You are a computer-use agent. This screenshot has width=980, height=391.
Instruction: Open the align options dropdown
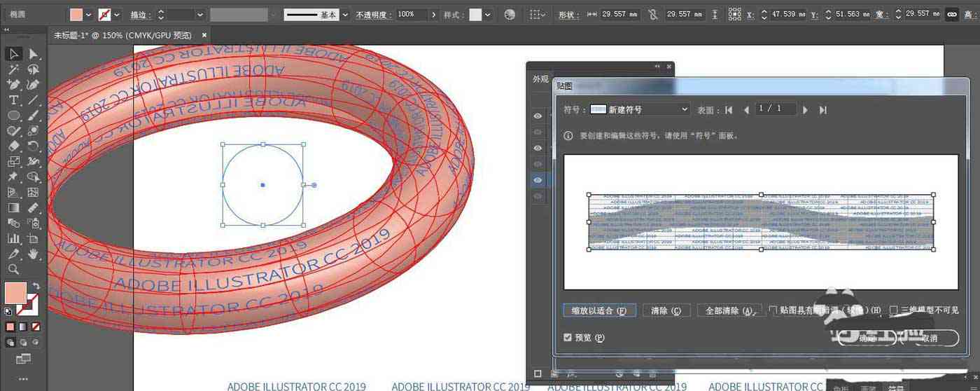point(536,14)
